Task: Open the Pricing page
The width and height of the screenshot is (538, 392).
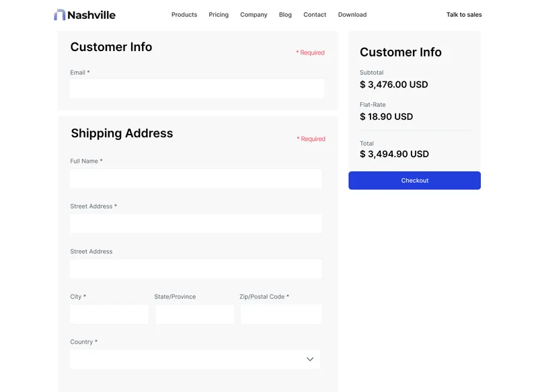Action: [x=219, y=14]
